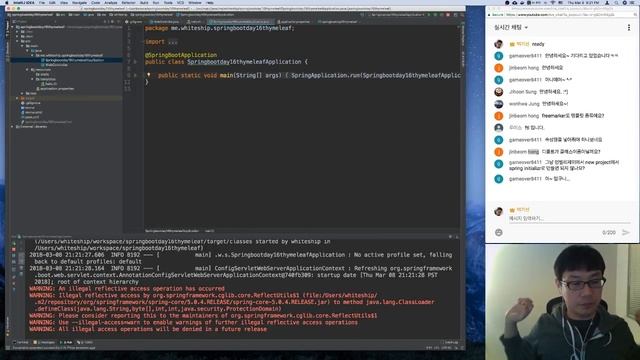The image size is (640, 360).
Task: Collapse the project root folder
Action: 12,27
